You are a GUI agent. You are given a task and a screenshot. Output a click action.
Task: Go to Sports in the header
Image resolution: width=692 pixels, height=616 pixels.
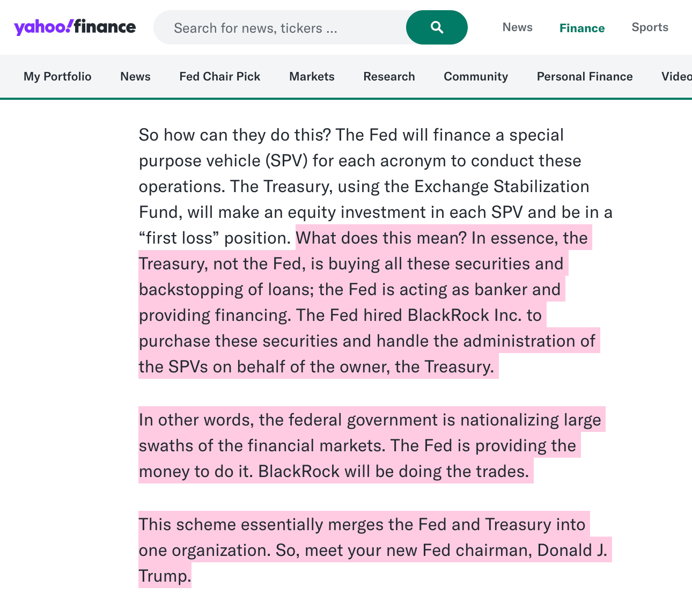(x=650, y=27)
